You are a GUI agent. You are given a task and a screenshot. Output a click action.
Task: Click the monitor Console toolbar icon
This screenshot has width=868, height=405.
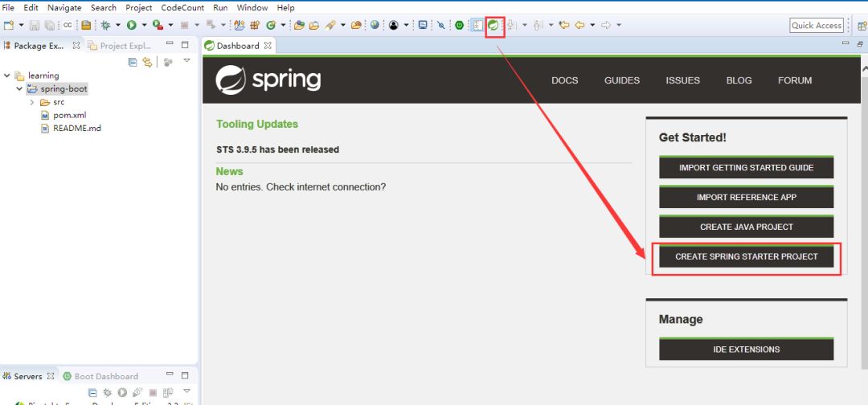[423, 26]
